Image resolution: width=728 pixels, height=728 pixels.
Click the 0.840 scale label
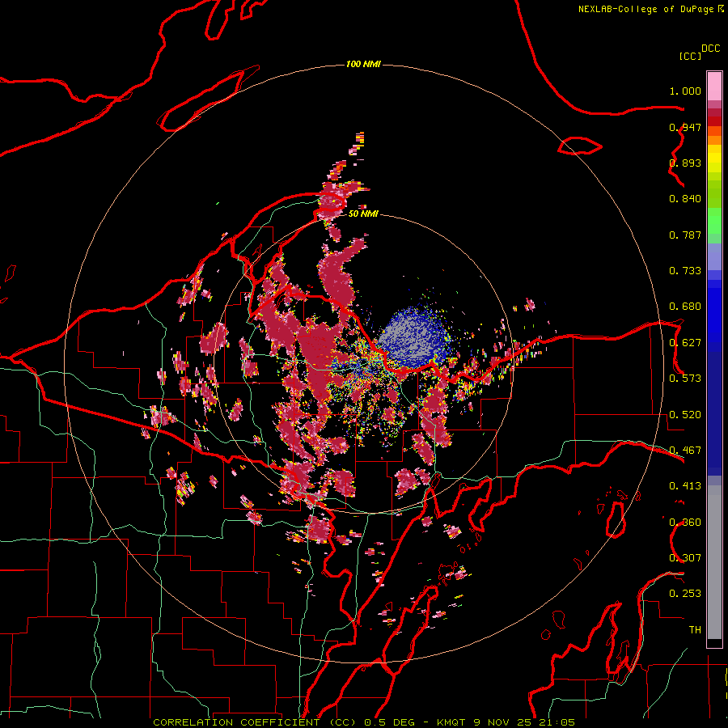click(x=685, y=199)
